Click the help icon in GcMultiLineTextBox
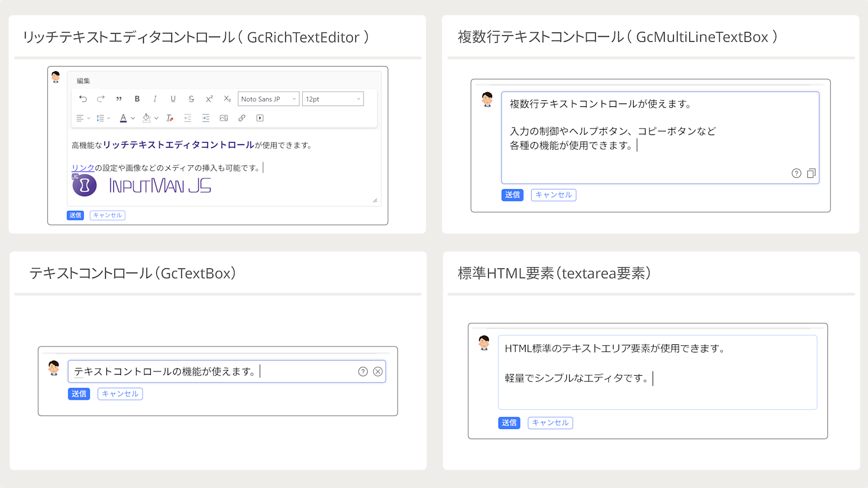 coord(796,174)
